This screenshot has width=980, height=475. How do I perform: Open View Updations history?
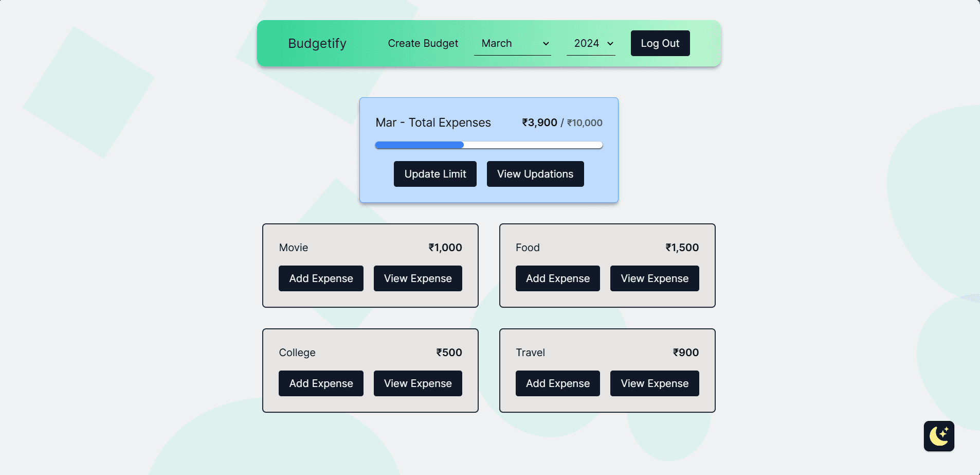(535, 174)
